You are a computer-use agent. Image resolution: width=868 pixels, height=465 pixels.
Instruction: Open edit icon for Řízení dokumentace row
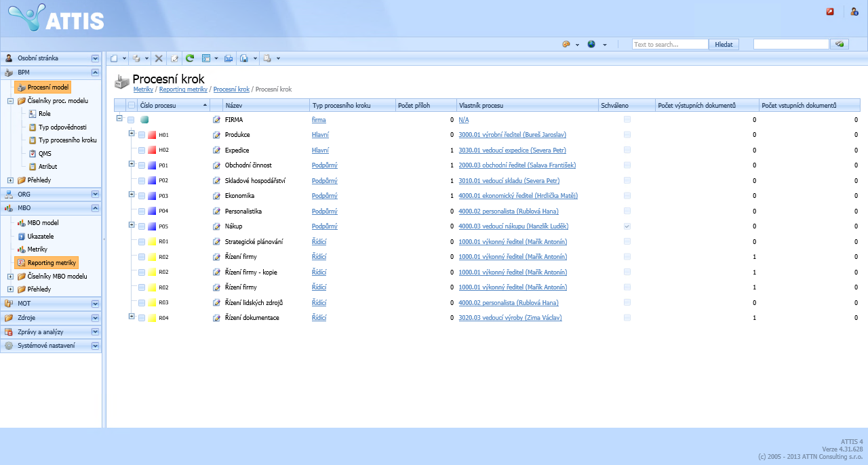[x=217, y=318]
